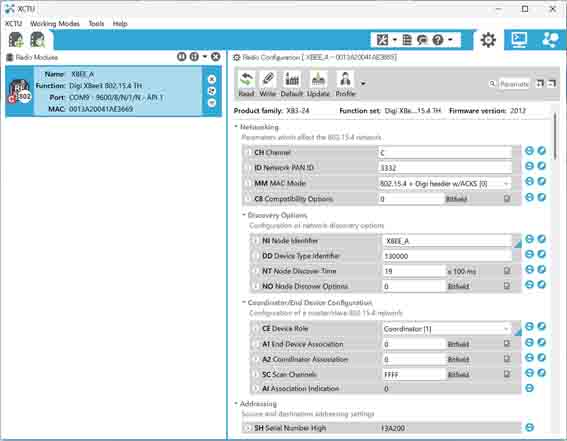The image size is (567, 441).
Task: Open the Help menu
Action: click(120, 23)
